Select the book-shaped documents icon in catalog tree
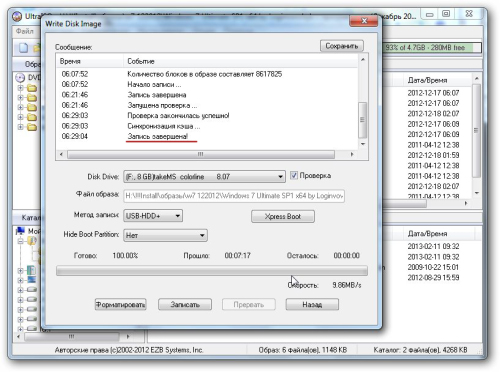500x372 pixels. [x=32, y=270]
